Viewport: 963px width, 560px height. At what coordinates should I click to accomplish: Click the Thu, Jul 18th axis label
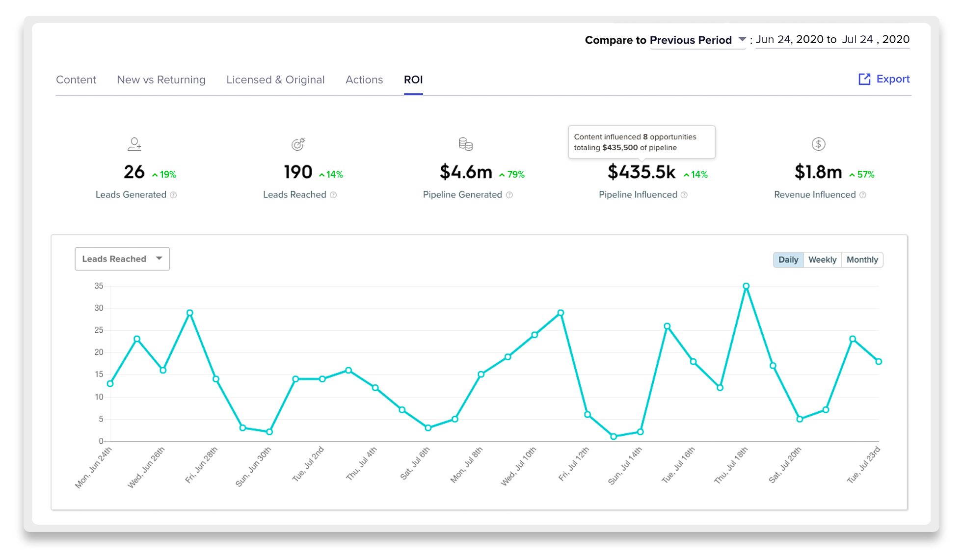731,466
